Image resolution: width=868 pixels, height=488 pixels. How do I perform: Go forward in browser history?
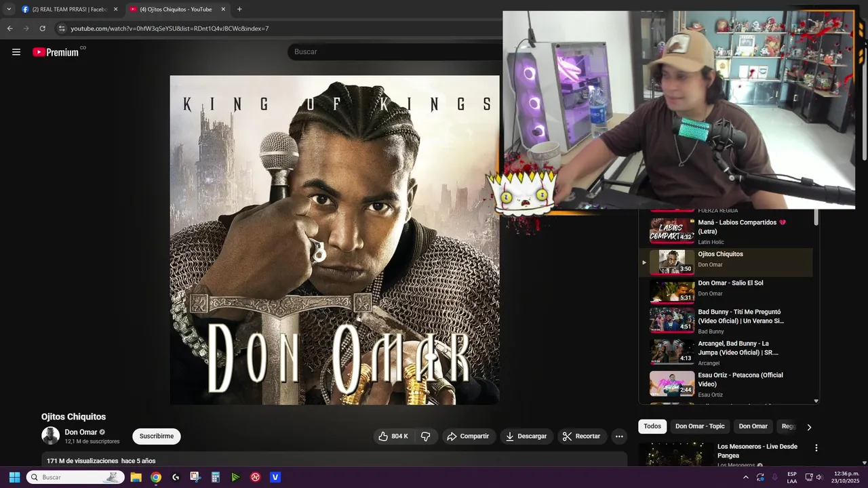[26, 28]
